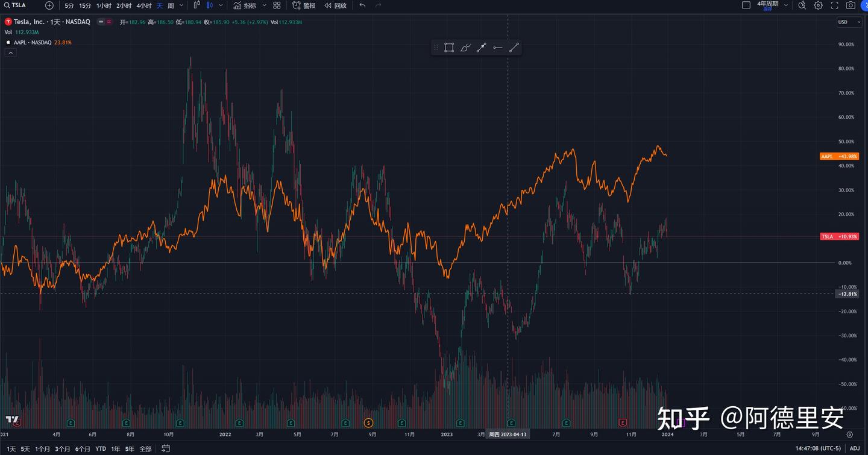The image size is (868, 455).
Task: Select the arrow drawing tool
Action: coord(482,47)
